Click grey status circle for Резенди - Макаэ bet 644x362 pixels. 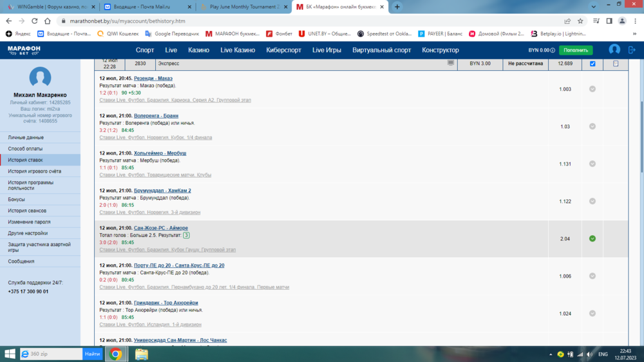[x=592, y=89]
